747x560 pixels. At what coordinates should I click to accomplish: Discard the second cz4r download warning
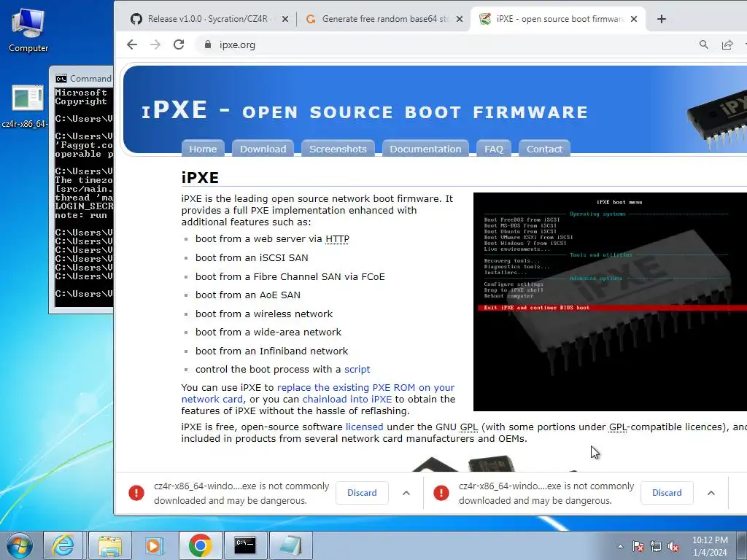(667, 493)
